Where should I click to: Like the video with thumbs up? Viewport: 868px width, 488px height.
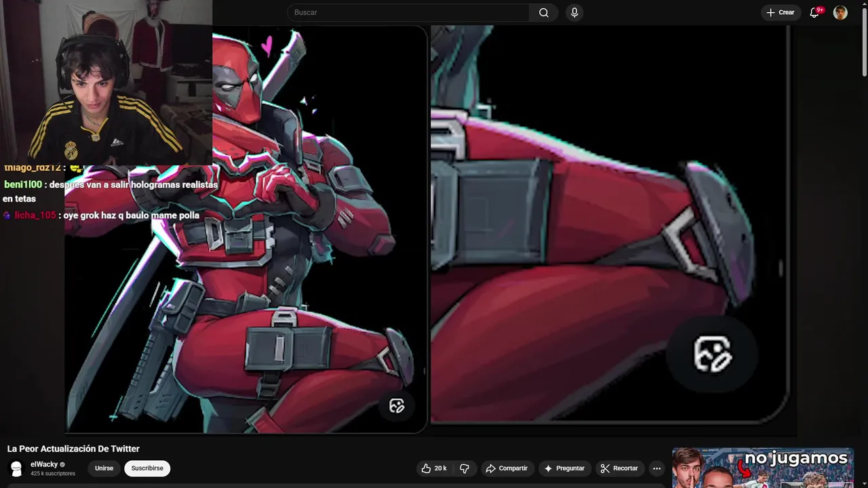click(433, 468)
